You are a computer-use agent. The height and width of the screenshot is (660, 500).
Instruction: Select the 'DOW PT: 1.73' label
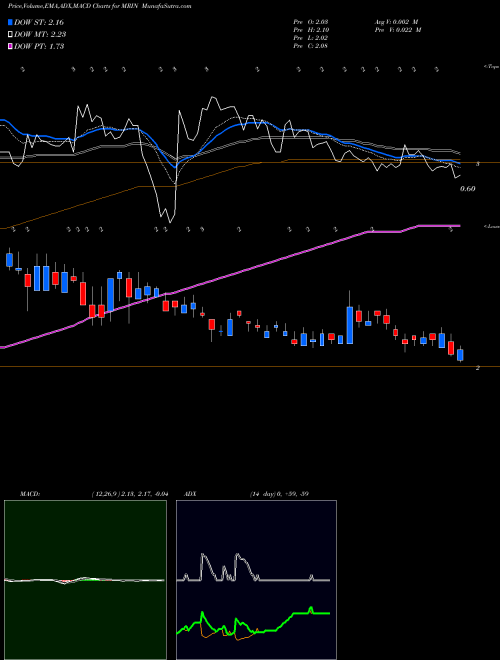(x=39, y=46)
